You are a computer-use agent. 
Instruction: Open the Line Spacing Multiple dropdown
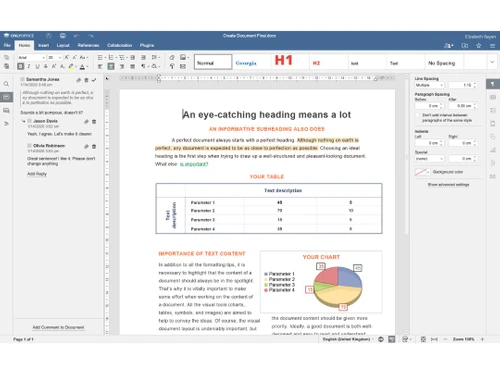pyautogui.click(x=429, y=85)
